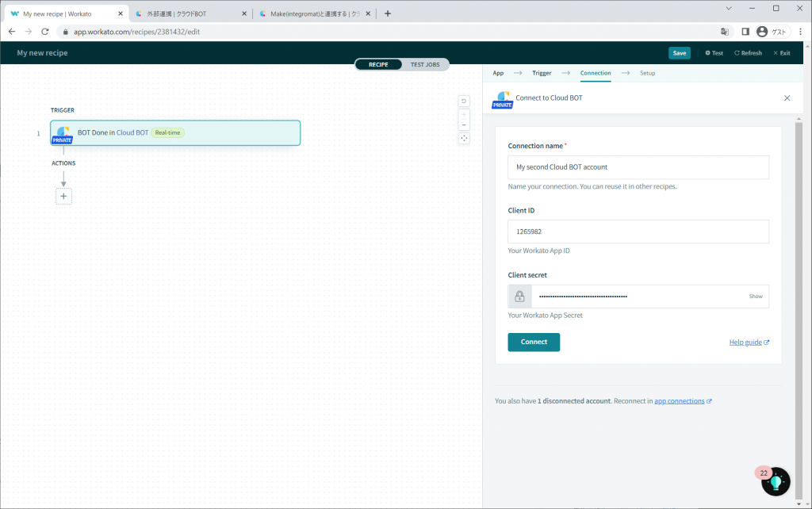812x509 pixels.
Task: Switch to the RECIPE view
Action: (x=378, y=65)
